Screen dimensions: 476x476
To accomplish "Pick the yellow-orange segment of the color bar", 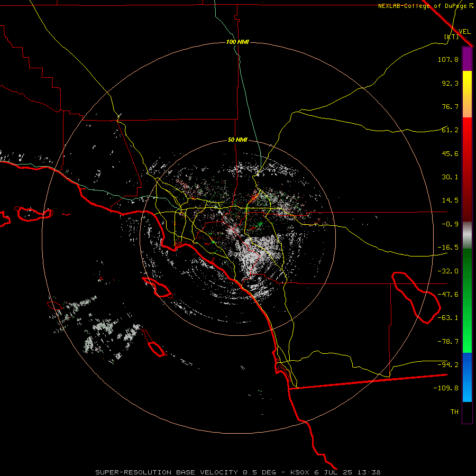I will [x=467, y=94].
